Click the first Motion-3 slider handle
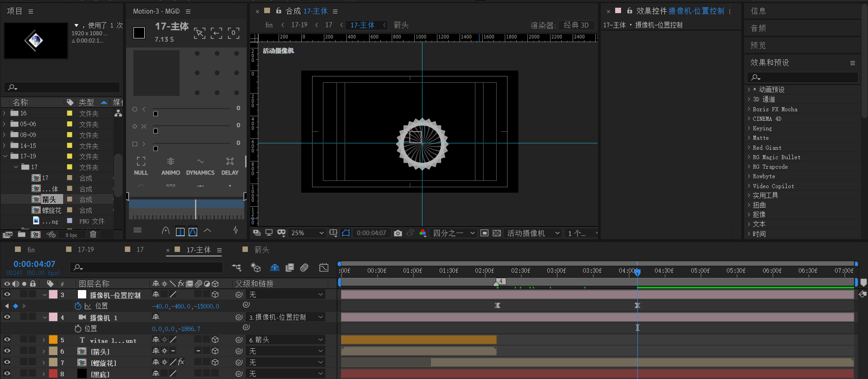The image size is (868, 379). tap(156, 114)
